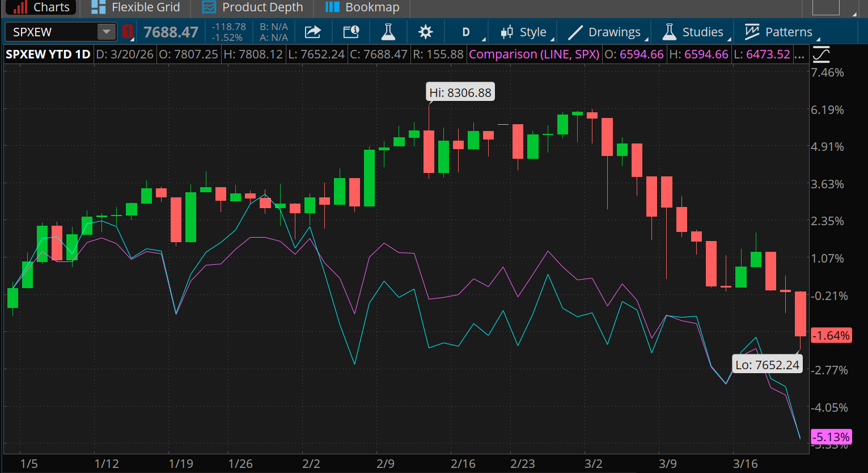Open the Studies menu
Screen dimensions: 868x473
694,32
